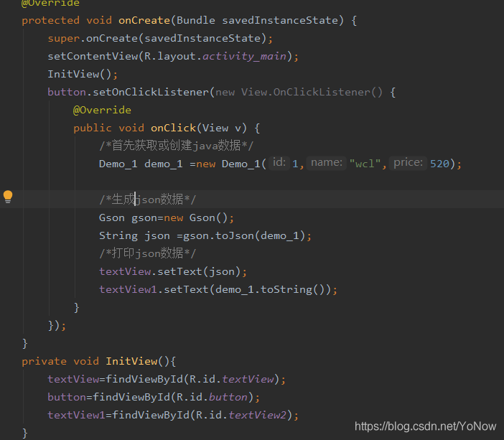Image resolution: width=504 pixels, height=440 pixels.
Task: Click the InitView(); call line
Action: click(x=83, y=74)
